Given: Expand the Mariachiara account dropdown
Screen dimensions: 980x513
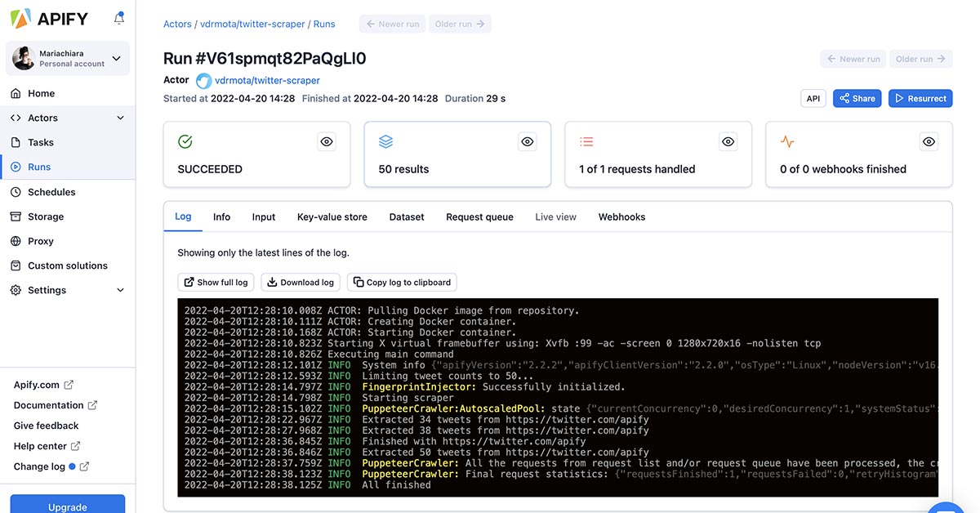Looking at the screenshot, I should click(x=116, y=58).
